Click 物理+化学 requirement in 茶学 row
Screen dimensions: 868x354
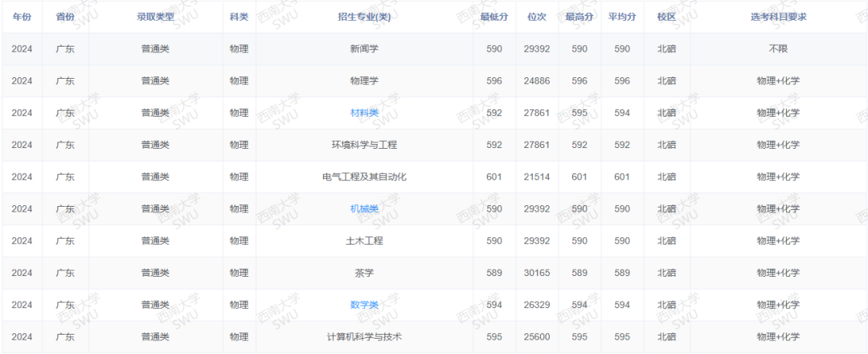pos(778,273)
